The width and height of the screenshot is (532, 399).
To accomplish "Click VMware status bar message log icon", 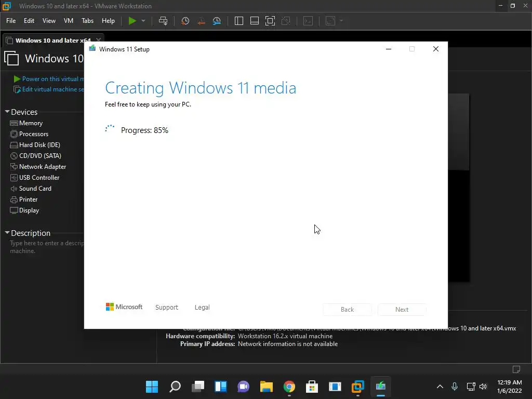I will pyautogui.click(x=516, y=369).
